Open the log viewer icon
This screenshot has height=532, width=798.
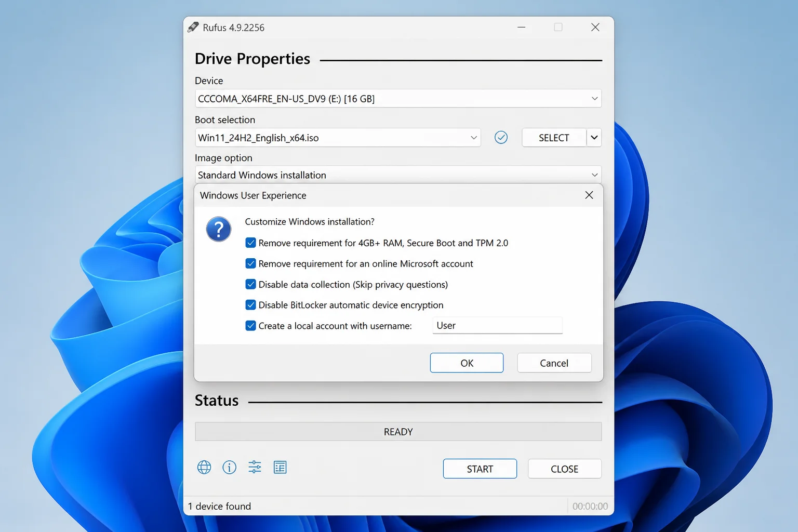[280, 467]
